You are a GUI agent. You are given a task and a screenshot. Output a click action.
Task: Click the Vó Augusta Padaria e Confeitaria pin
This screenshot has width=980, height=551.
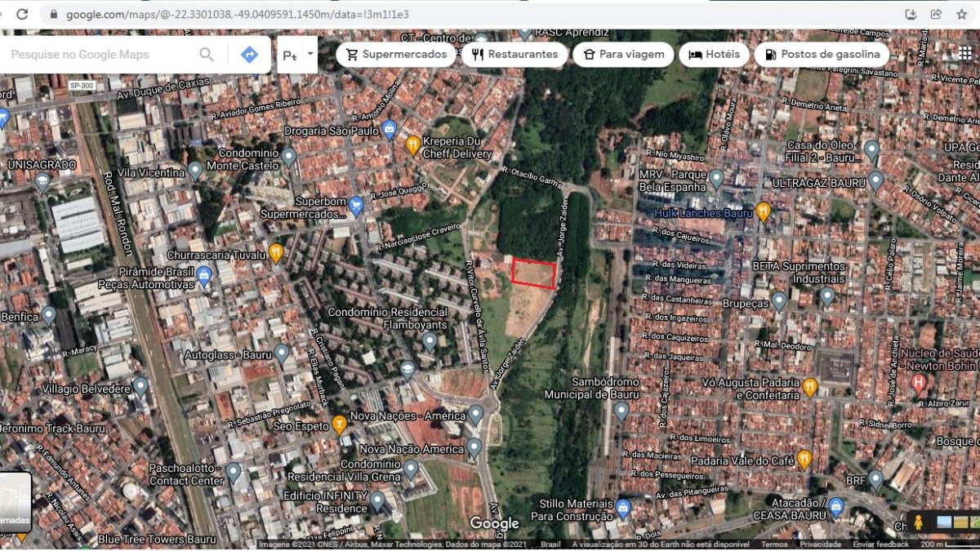(x=809, y=387)
